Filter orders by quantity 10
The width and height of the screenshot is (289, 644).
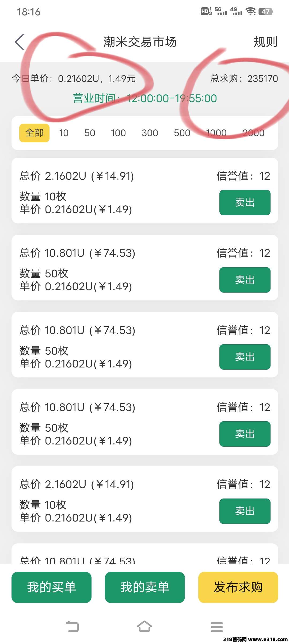[x=64, y=133]
